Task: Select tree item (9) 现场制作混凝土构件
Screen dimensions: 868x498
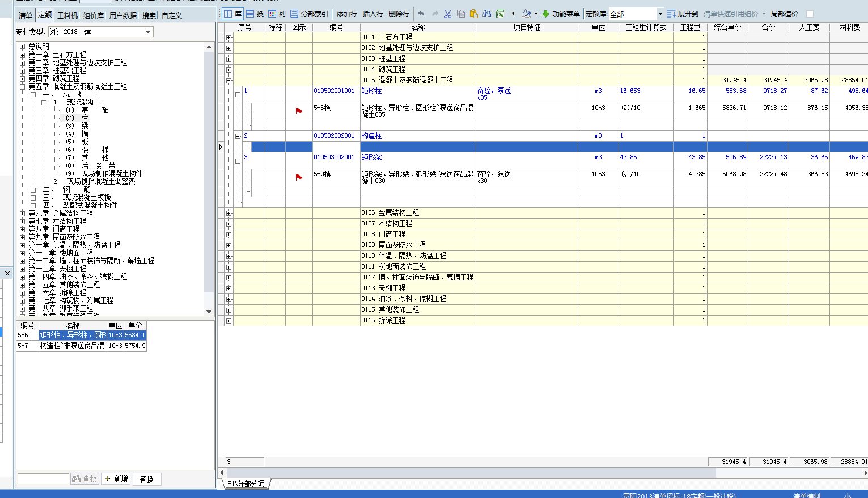Action: [x=104, y=173]
